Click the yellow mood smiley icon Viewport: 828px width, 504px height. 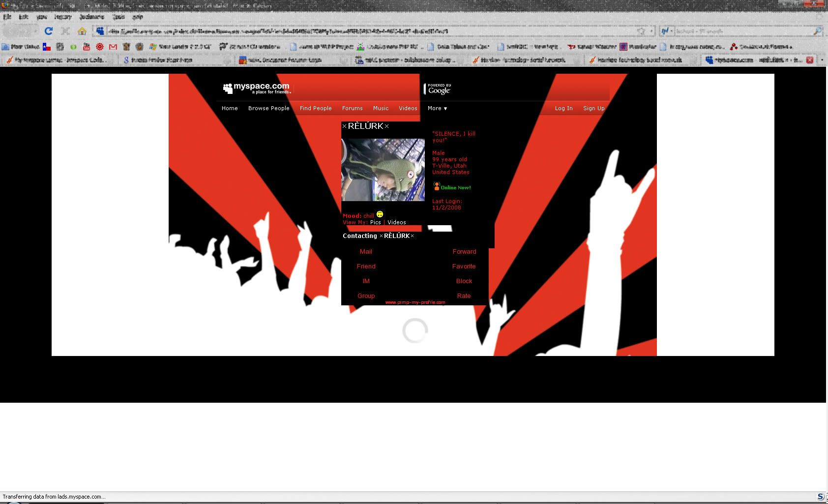tap(380, 214)
